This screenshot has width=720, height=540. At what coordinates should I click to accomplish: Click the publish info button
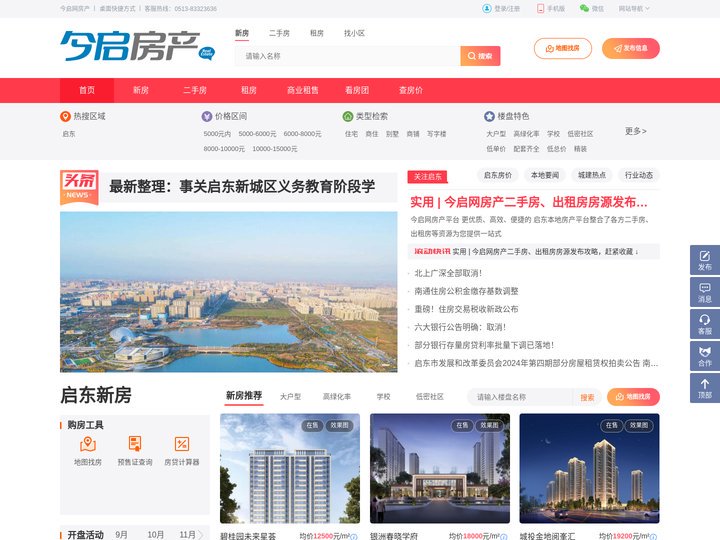tap(630, 48)
